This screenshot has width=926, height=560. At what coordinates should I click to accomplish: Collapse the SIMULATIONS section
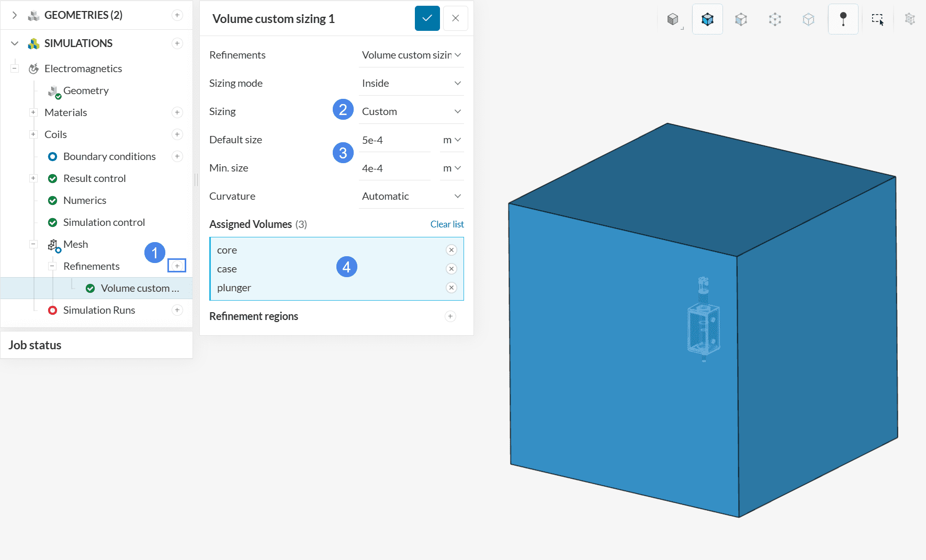tap(15, 43)
